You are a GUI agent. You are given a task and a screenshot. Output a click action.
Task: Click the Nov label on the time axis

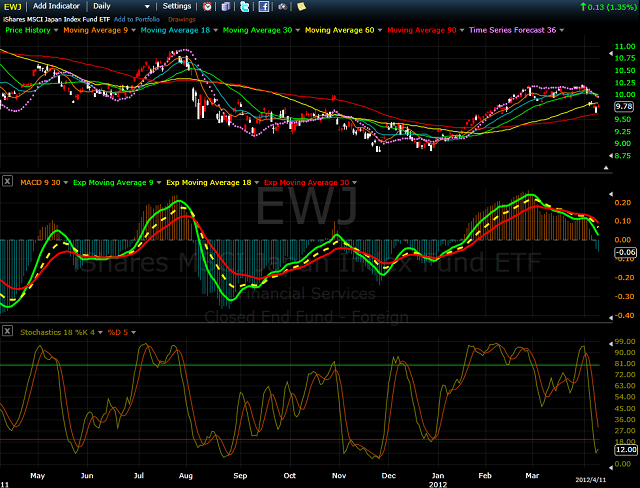(x=339, y=476)
